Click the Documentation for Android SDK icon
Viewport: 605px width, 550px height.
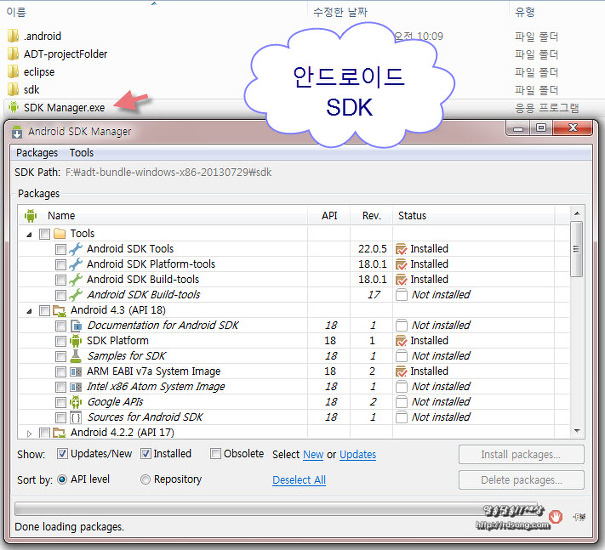(76, 326)
